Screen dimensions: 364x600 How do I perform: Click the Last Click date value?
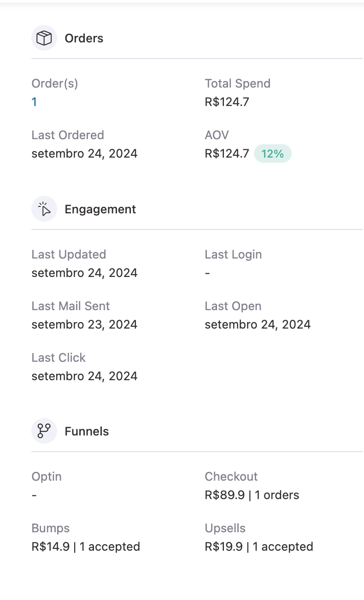(84, 376)
